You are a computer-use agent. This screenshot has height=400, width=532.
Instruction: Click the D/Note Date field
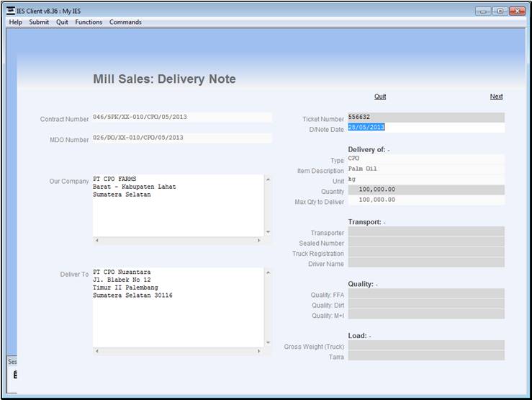(x=426, y=128)
